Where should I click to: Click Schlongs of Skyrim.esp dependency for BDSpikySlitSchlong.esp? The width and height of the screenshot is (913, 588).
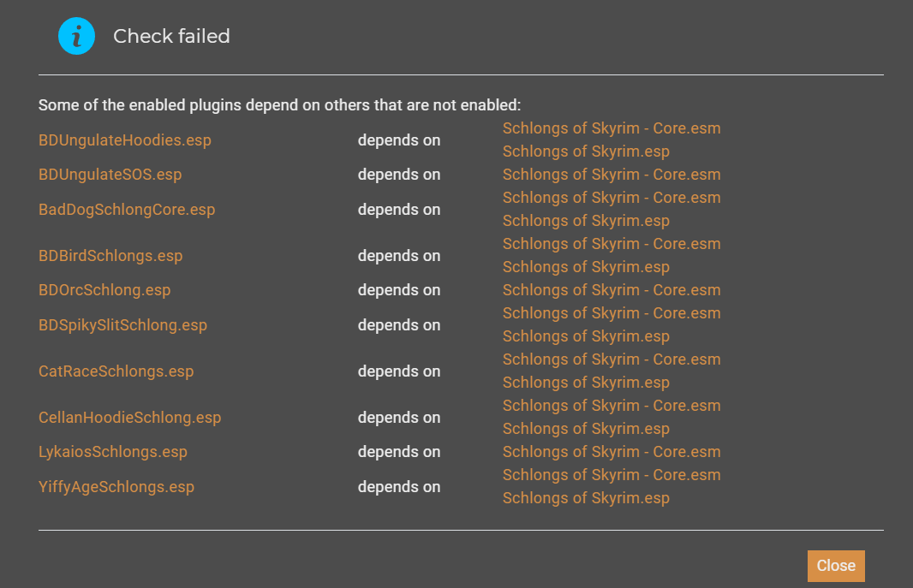click(586, 336)
